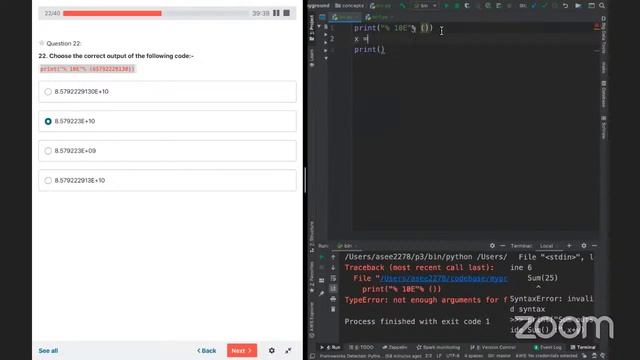The height and width of the screenshot is (360, 640).
Task: Change 4 spaces indent setting
Action: point(473,356)
